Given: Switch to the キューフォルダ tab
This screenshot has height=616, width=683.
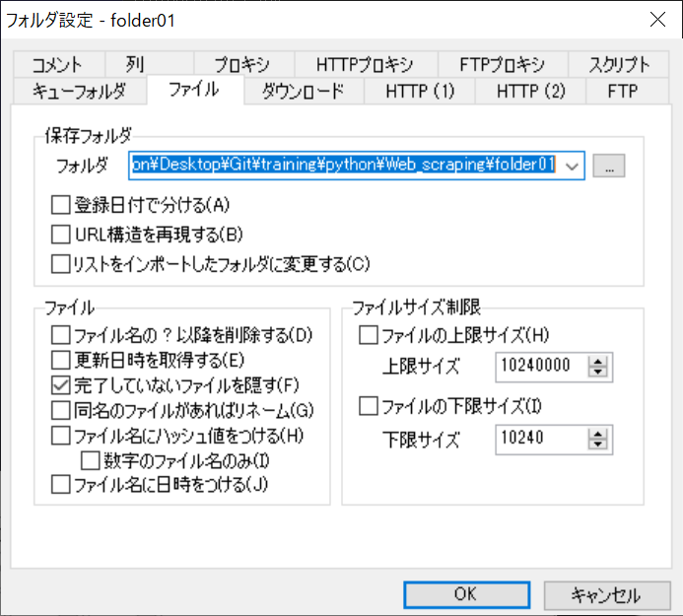Looking at the screenshot, I should click(x=80, y=91).
